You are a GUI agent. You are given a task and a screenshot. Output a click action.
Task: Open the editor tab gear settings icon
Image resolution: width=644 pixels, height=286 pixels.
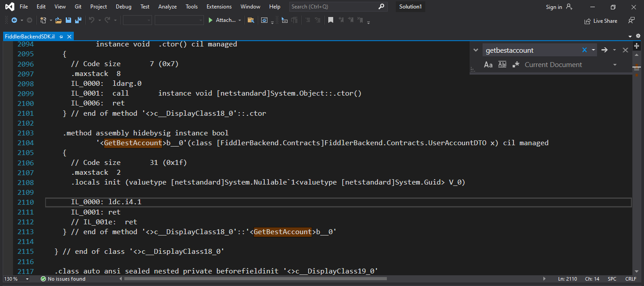637,36
